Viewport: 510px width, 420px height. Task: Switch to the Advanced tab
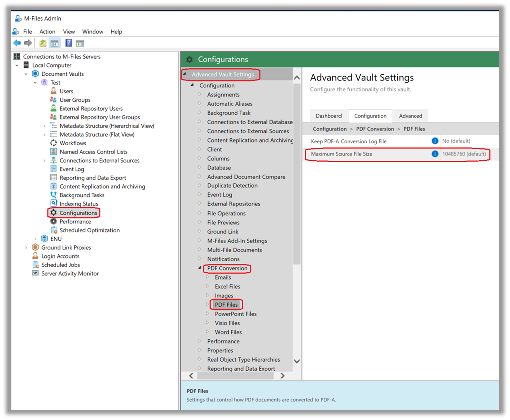(x=411, y=116)
